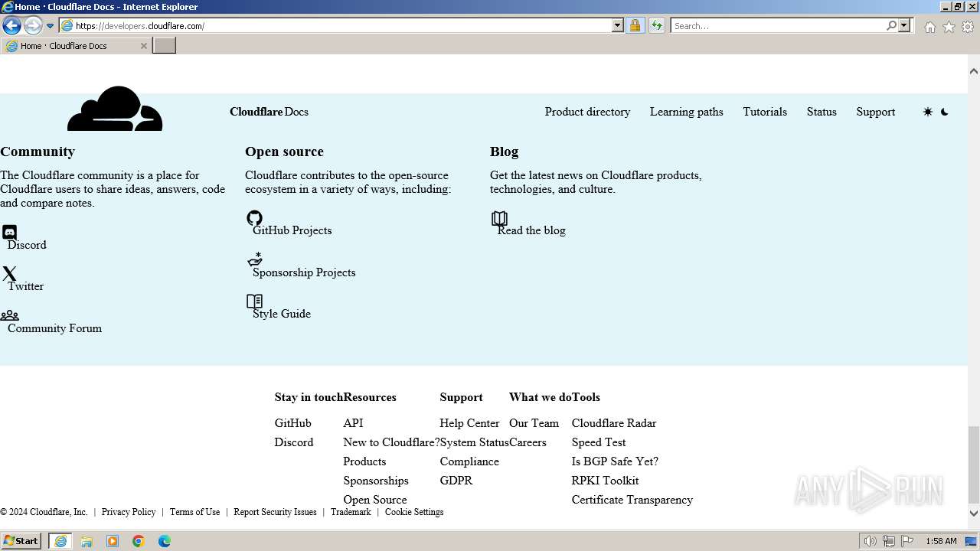Click the GitHub octocat icon
This screenshot has height=551, width=980.
tap(254, 218)
